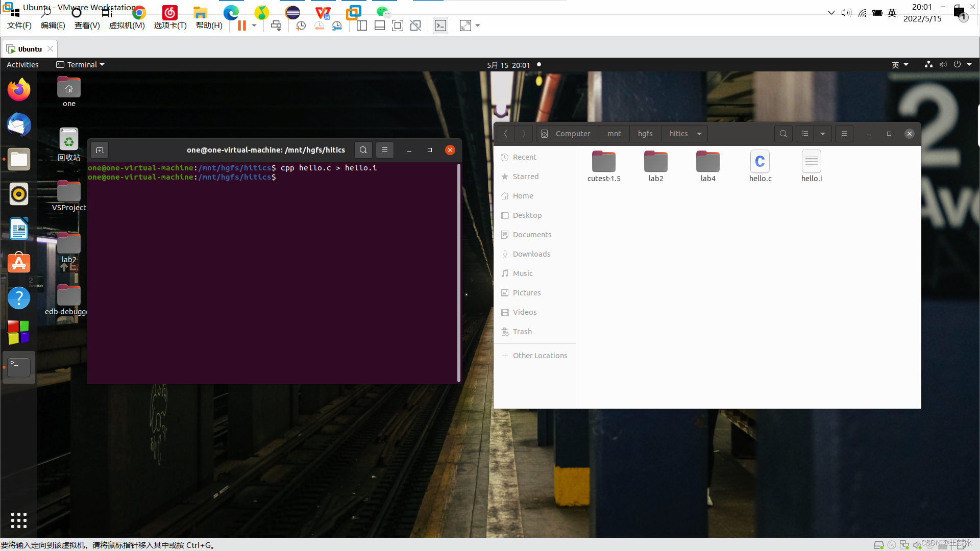Pause the virtual machine in VMware toolbar

pos(241,26)
